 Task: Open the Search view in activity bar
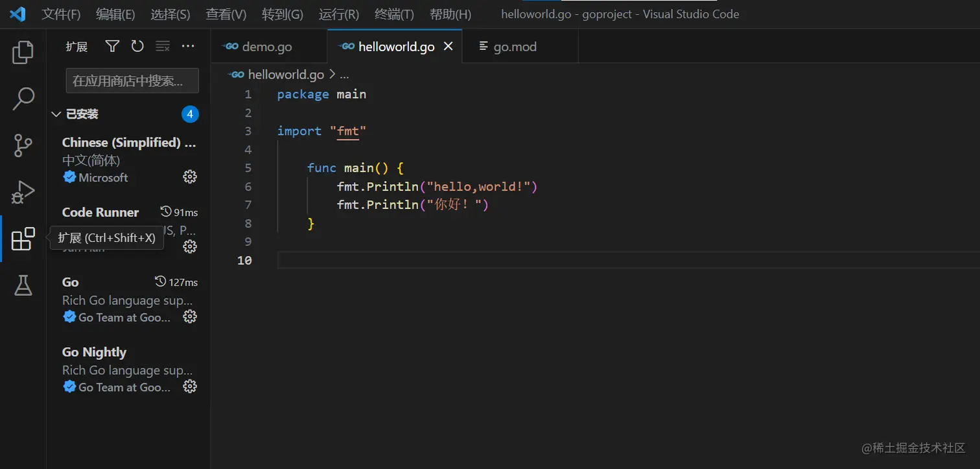[x=23, y=99]
